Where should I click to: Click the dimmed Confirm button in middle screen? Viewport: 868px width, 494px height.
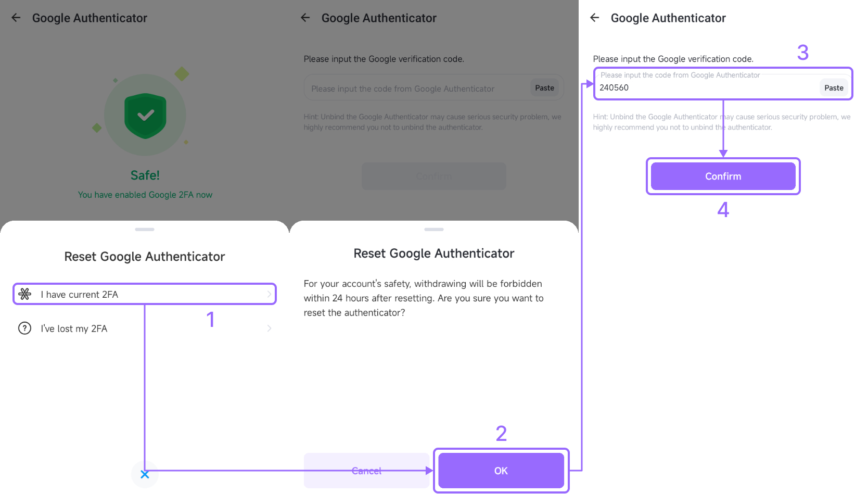pos(434,176)
